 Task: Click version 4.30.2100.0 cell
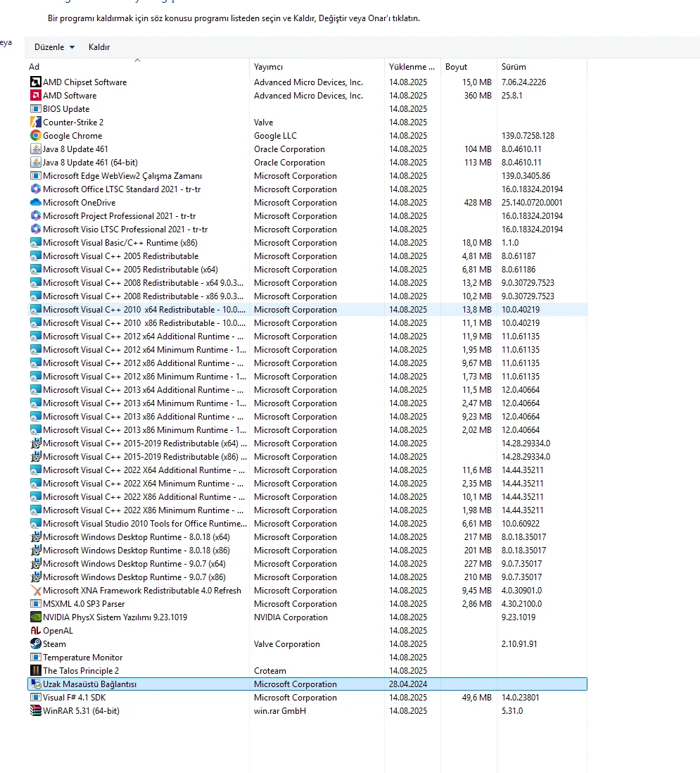coord(521,603)
